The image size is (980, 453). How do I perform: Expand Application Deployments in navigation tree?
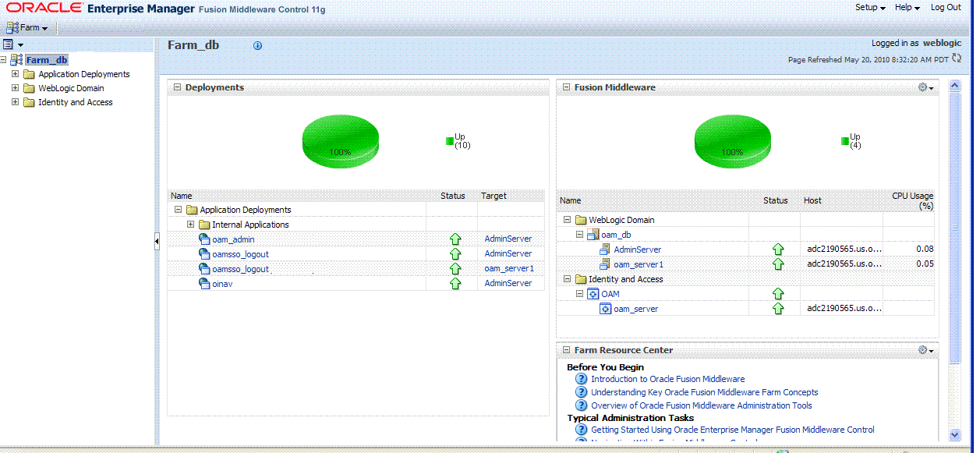(x=15, y=74)
